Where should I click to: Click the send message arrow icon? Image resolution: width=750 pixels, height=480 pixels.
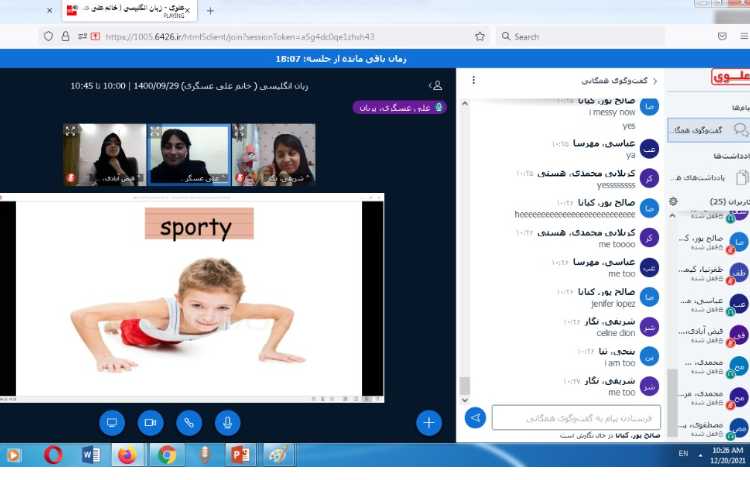coord(475,418)
